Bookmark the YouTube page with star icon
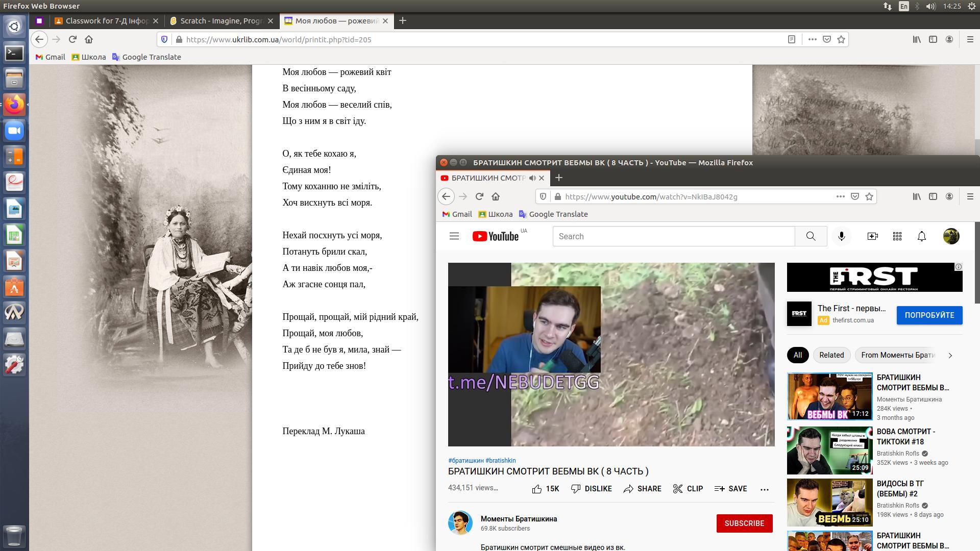The width and height of the screenshot is (980, 551). (869, 196)
